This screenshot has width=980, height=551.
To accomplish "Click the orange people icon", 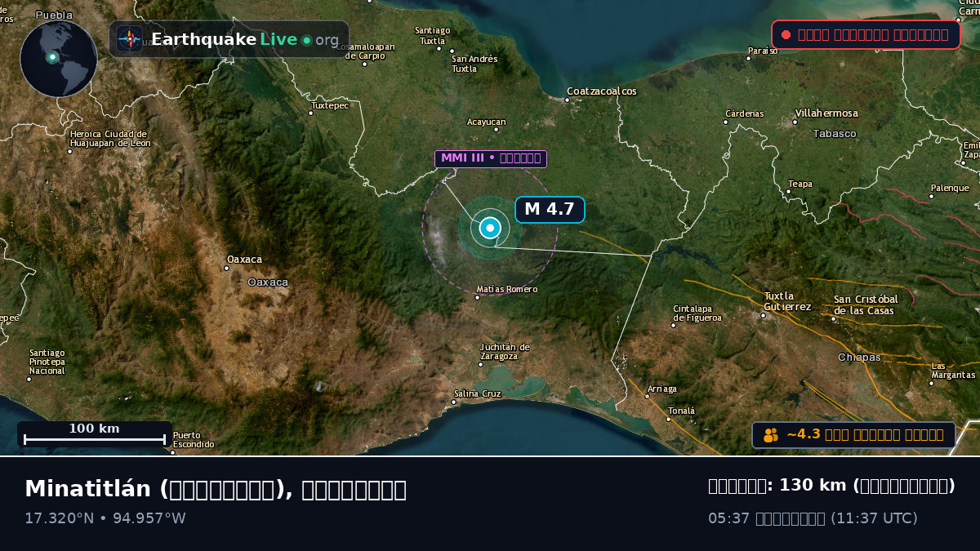I will (x=771, y=435).
